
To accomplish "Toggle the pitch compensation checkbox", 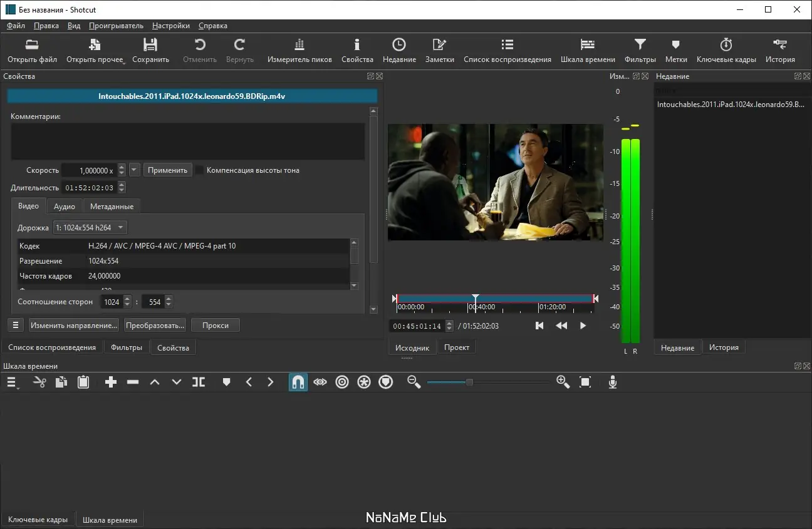I will coord(200,170).
